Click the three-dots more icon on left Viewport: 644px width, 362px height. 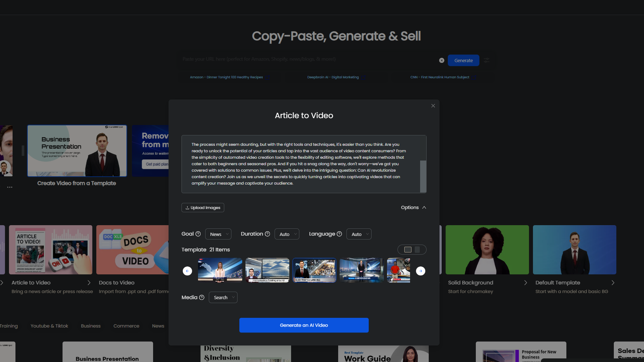click(x=10, y=187)
